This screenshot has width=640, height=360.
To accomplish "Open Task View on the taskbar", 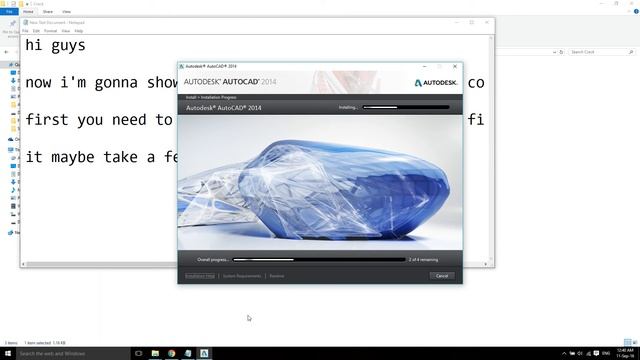I will coord(139,353).
